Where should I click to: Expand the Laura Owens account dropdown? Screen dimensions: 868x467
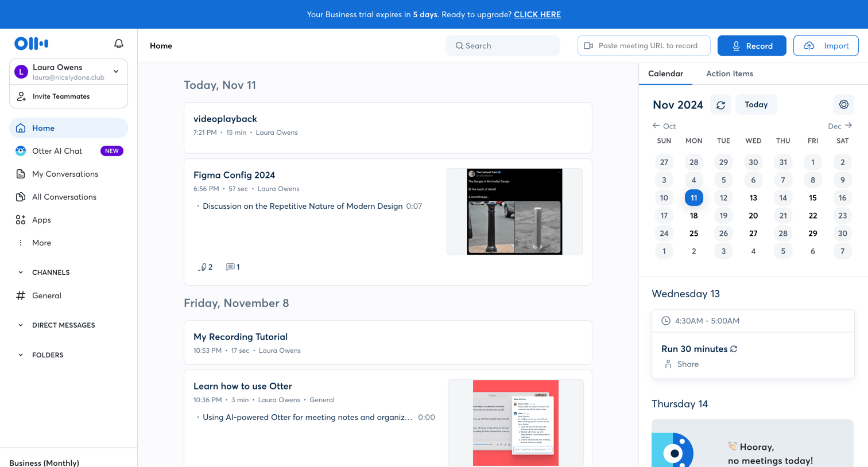pyautogui.click(x=116, y=72)
